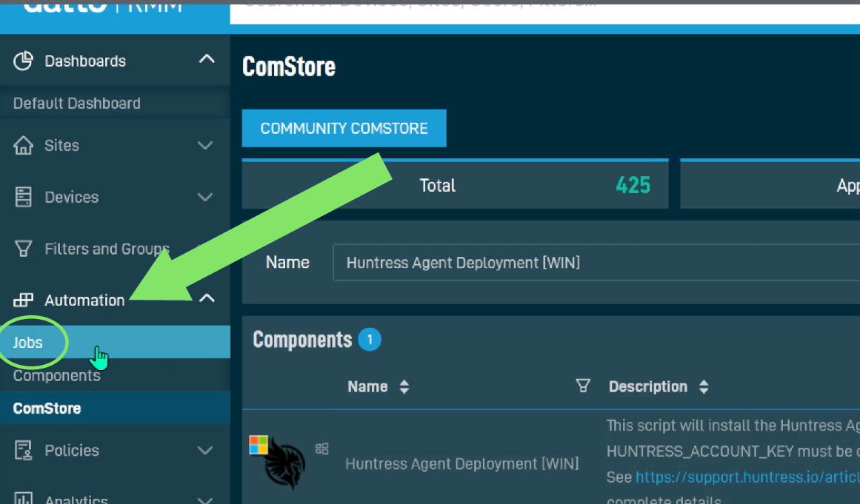Viewport: 860px width, 504px height.
Task: Click the Dashboards pie chart icon
Action: [23, 61]
